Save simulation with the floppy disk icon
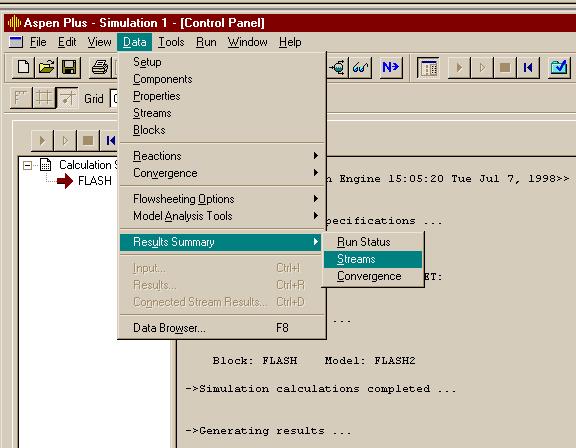The height and width of the screenshot is (448, 576). pos(69,68)
